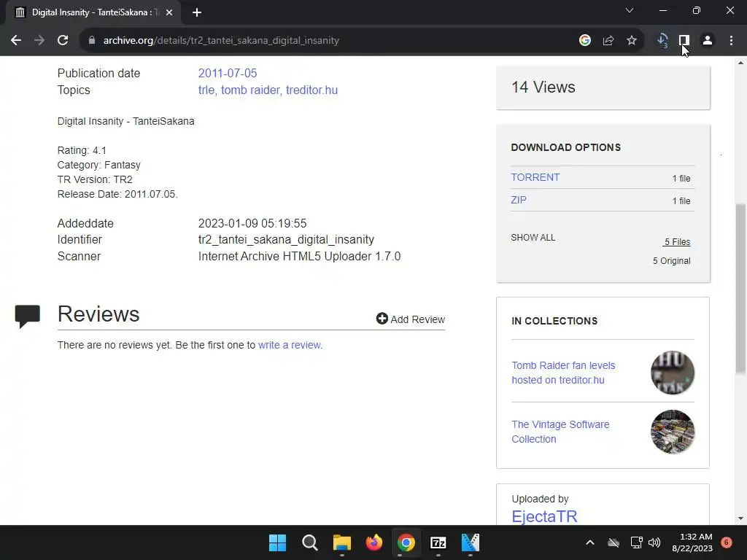Reload the archive.org page
The height and width of the screenshot is (560, 747).
63,41
